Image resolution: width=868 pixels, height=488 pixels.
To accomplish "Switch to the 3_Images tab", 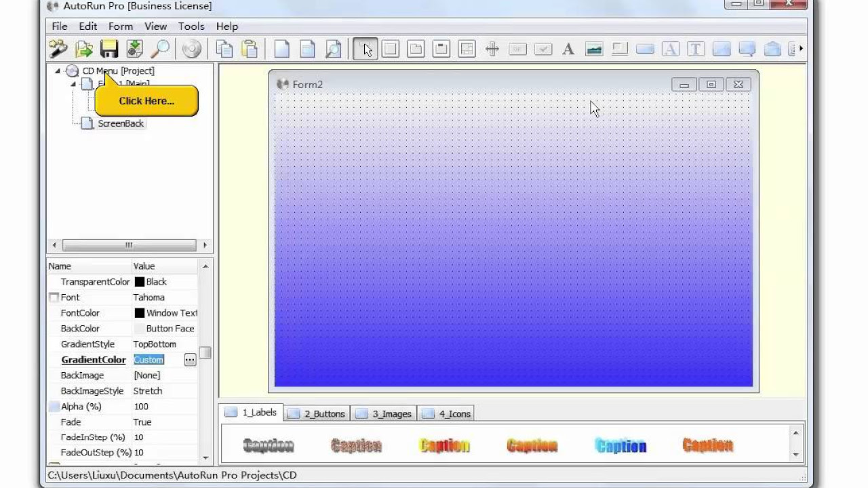I will (384, 413).
